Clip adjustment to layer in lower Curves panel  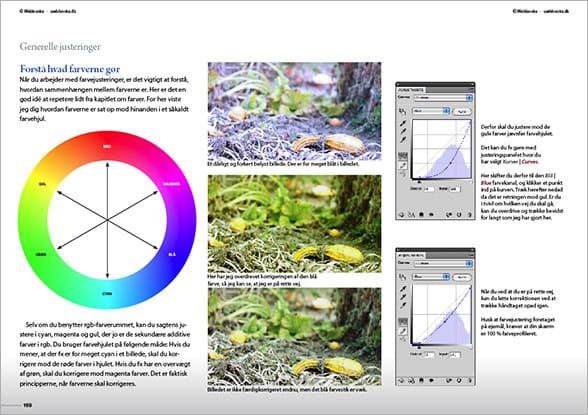pyautogui.click(x=422, y=380)
